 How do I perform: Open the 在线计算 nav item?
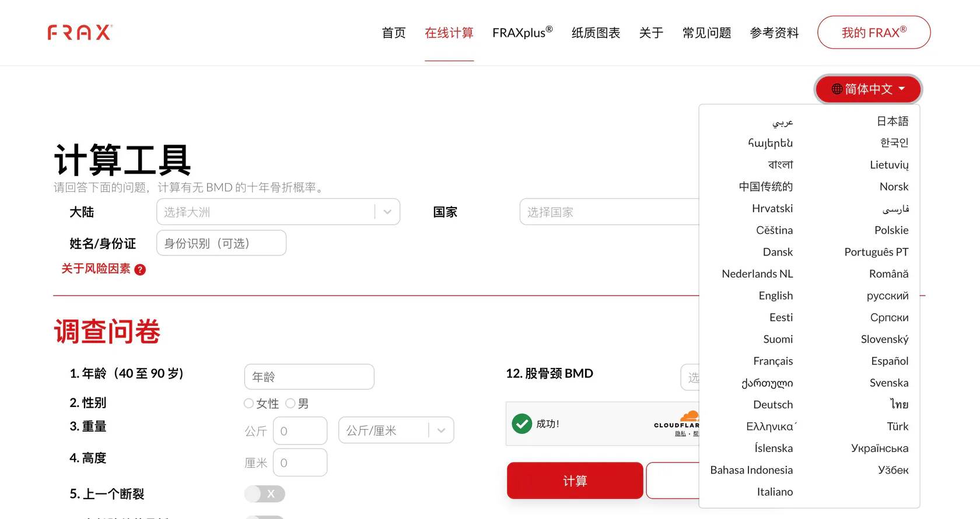point(449,33)
